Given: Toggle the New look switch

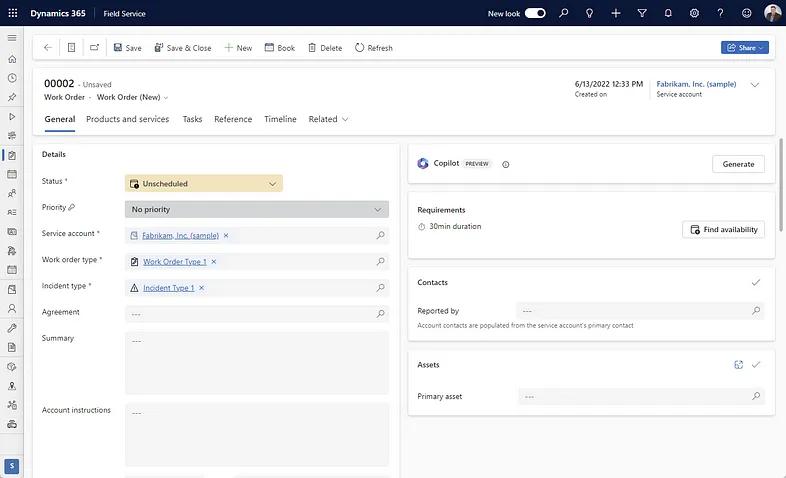Looking at the screenshot, I should tap(535, 13).
